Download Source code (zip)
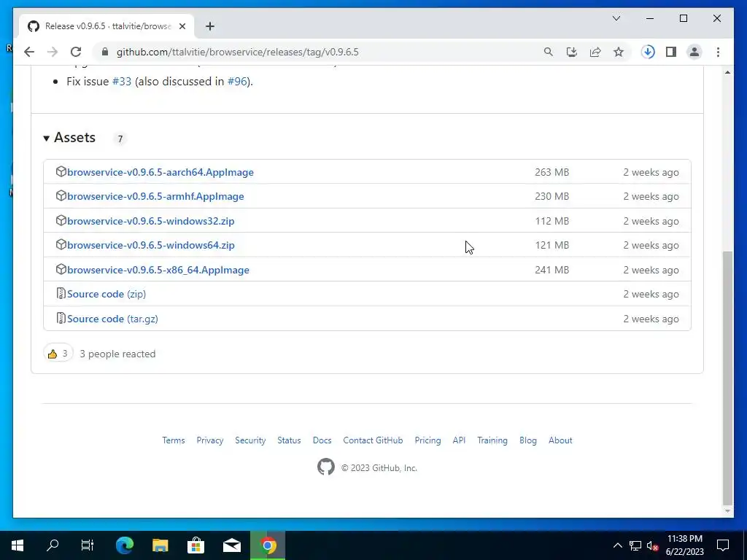The width and height of the screenshot is (747, 560). point(107,295)
